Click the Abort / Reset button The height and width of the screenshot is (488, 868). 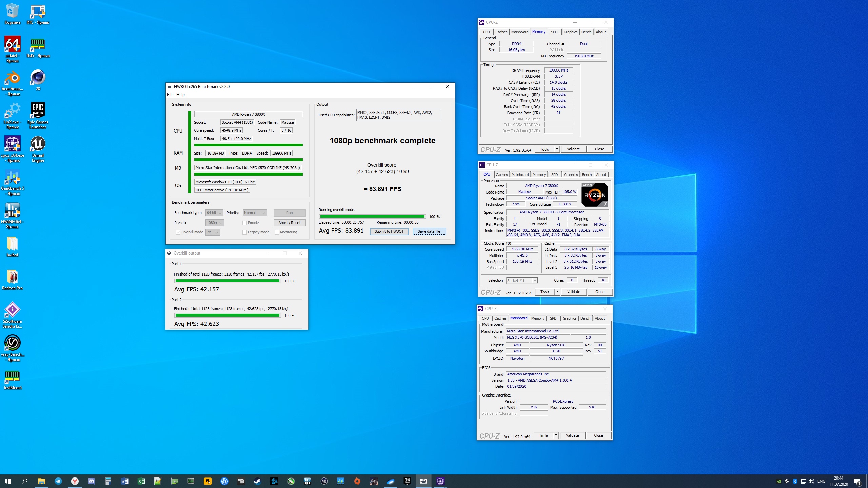click(x=289, y=223)
